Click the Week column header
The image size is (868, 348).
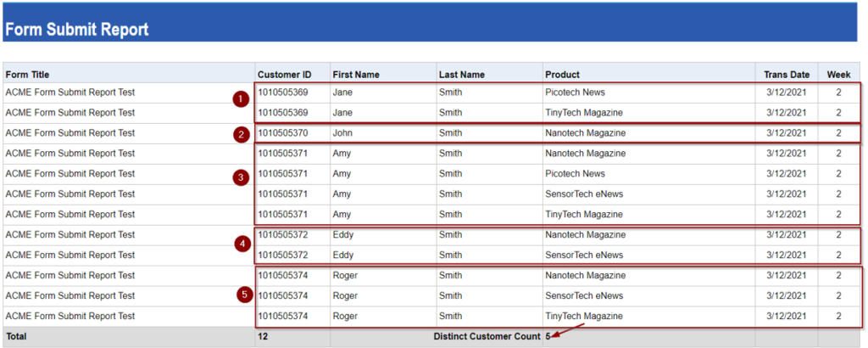838,75
